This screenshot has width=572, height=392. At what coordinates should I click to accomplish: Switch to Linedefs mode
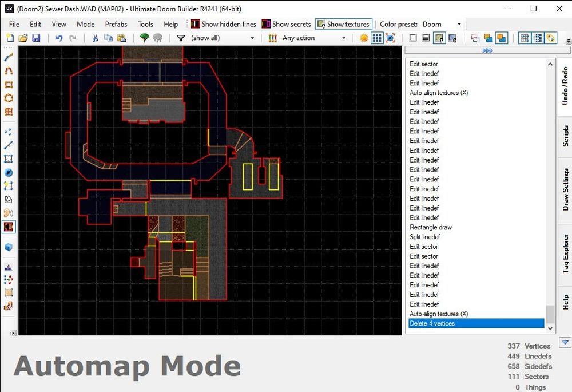[9, 145]
